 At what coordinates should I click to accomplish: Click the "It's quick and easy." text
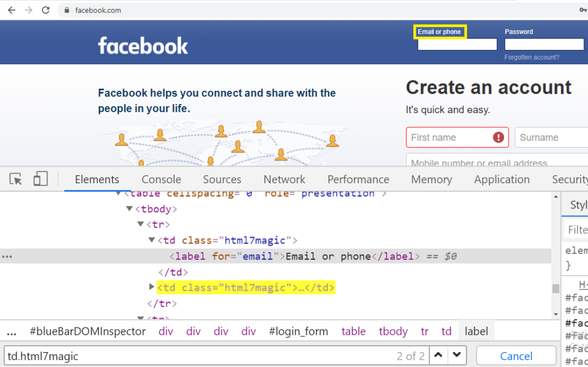point(448,110)
